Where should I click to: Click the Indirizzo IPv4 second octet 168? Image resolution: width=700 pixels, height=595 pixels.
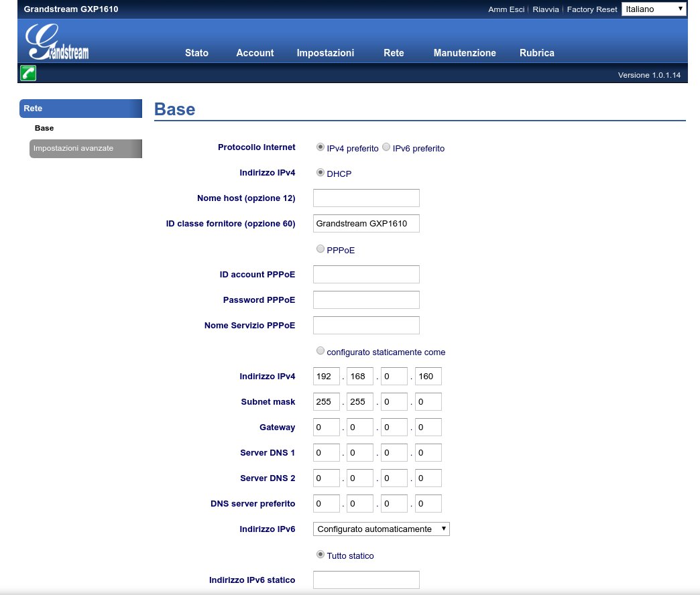pos(360,376)
